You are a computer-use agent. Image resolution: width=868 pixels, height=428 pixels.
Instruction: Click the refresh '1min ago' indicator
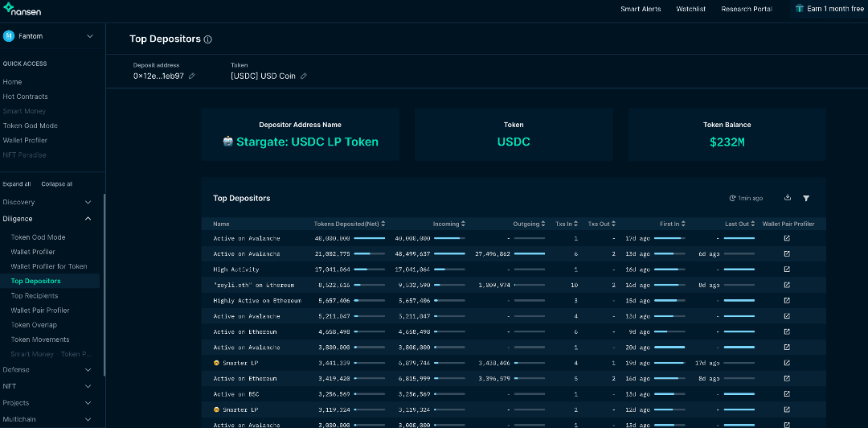[x=746, y=198]
